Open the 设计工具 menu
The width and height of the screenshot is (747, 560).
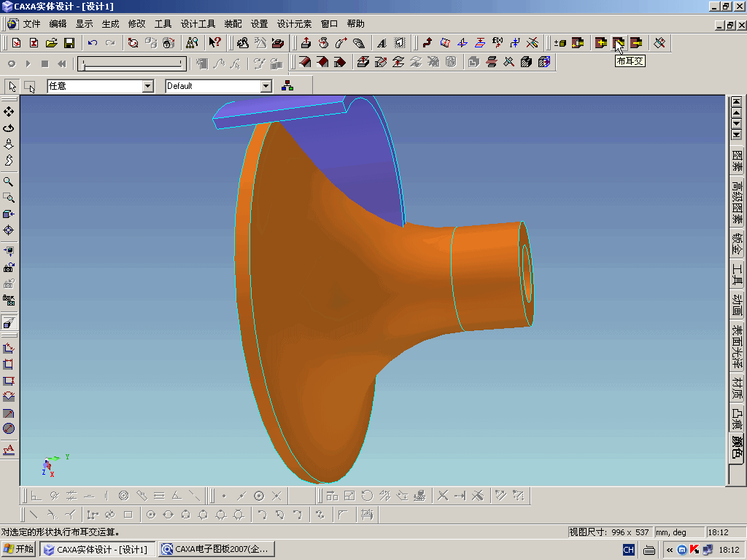(x=198, y=24)
